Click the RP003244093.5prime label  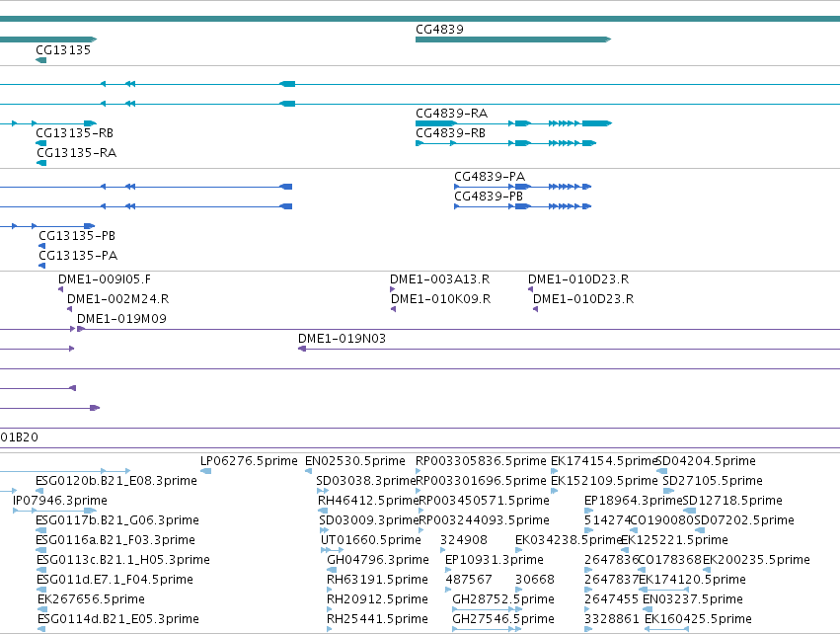pyautogui.click(x=484, y=520)
